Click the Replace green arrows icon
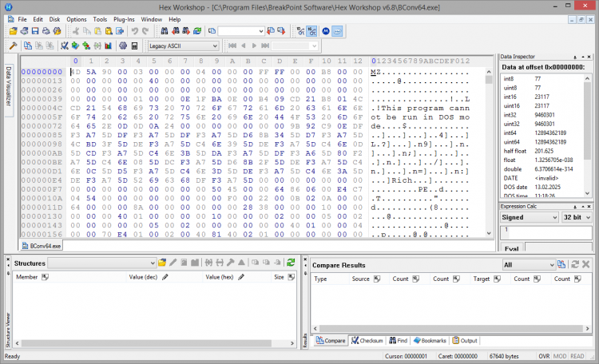 (x=197, y=31)
